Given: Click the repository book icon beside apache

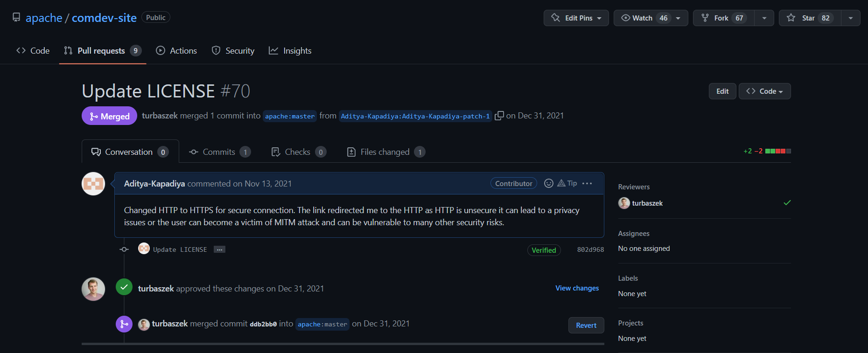Looking at the screenshot, I should tap(16, 18).
